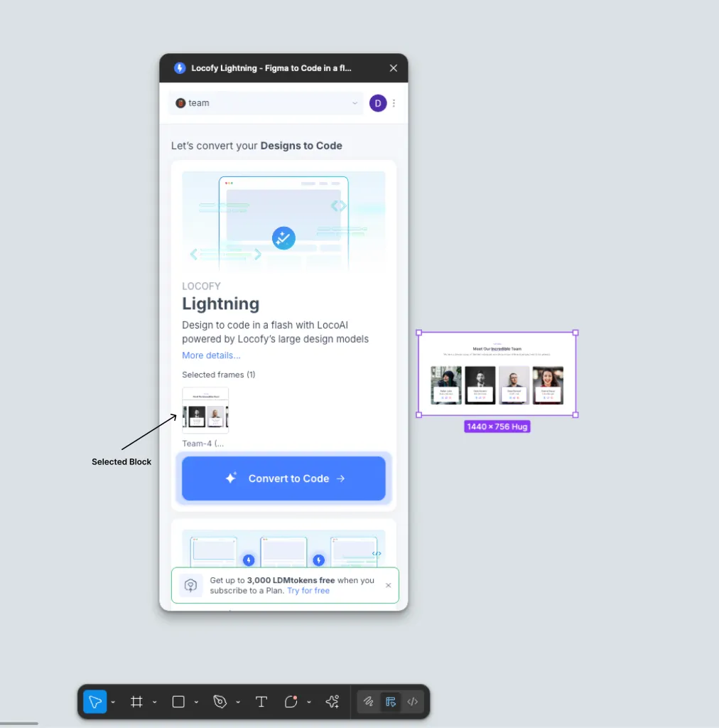Click the bottom-right selection resize handle
The height and width of the screenshot is (728, 719).
[x=575, y=415]
